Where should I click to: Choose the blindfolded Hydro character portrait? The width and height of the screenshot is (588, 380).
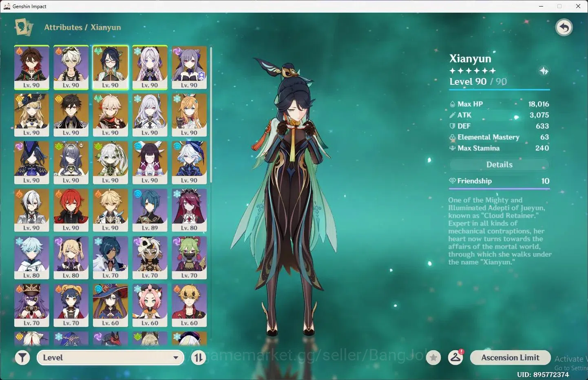(150, 163)
